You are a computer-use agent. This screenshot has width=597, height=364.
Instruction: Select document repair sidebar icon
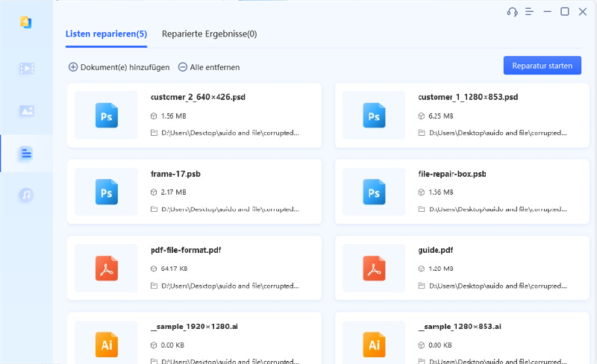click(27, 154)
